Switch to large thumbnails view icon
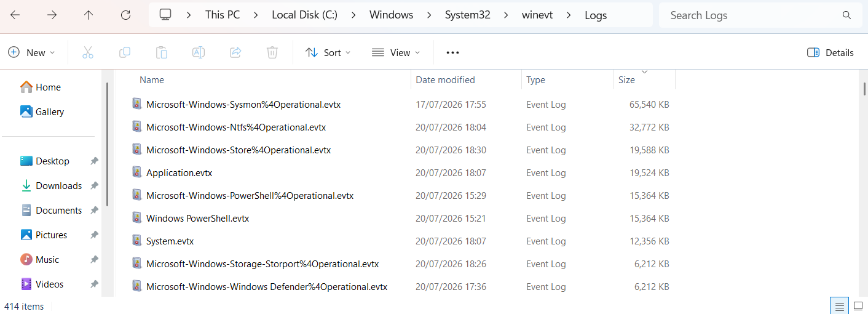 (858, 306)
